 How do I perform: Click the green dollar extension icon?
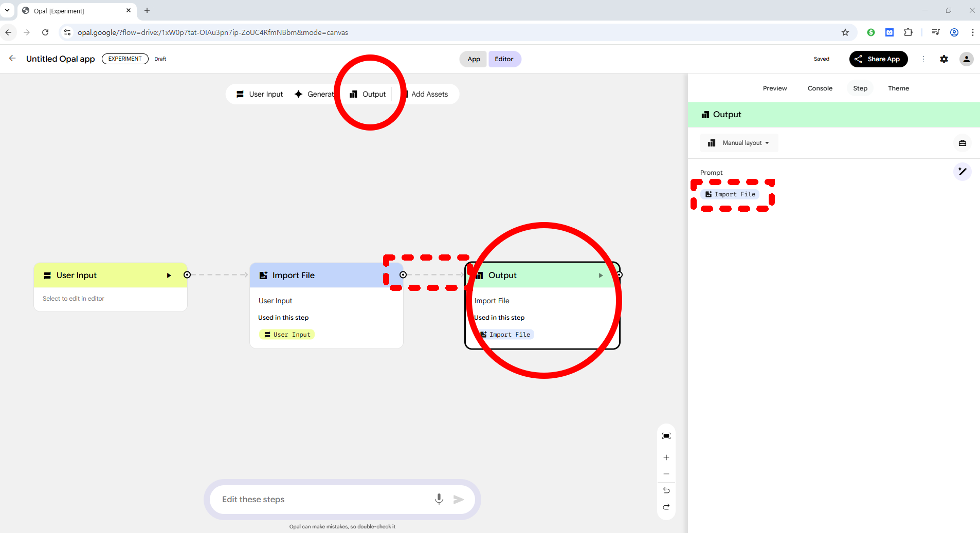[x=871, y=32]
